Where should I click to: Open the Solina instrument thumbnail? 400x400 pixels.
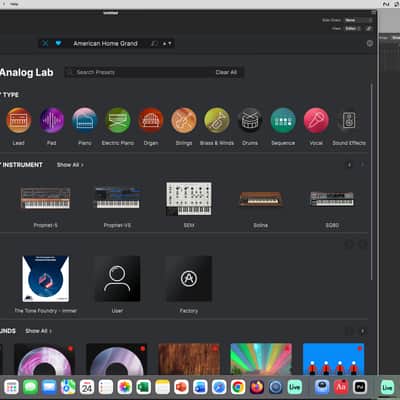click(261, 199)
